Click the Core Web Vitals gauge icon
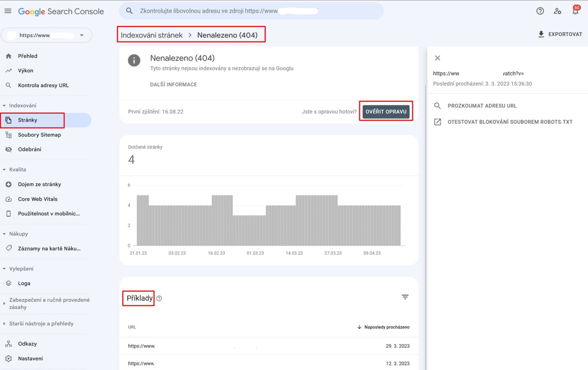Screen dimensions: 588x370 [8, 199]
